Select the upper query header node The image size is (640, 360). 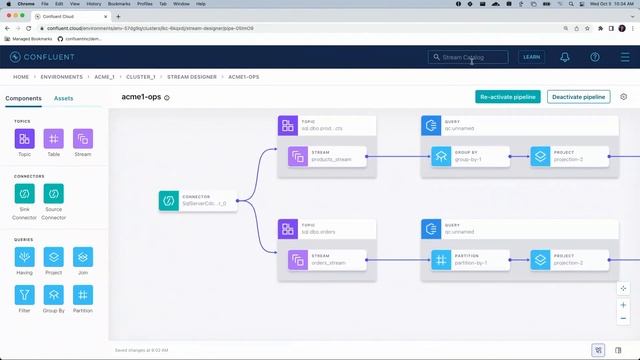click(520, 125)
